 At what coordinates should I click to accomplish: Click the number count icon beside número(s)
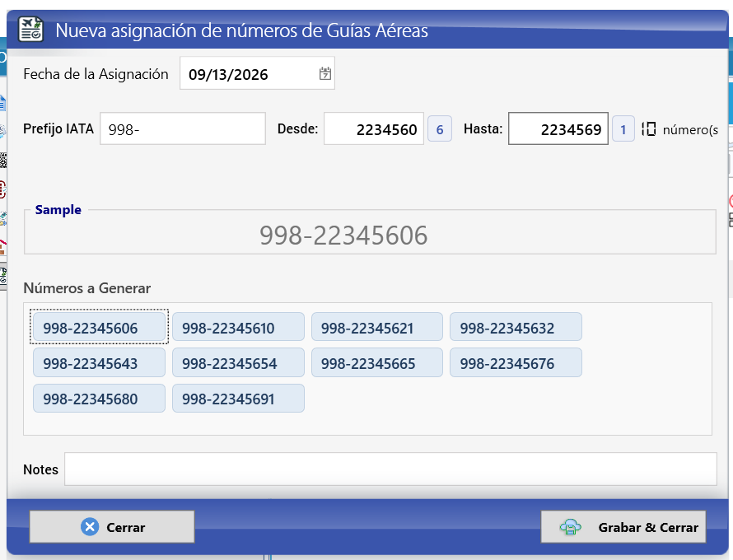click(648, 129)
